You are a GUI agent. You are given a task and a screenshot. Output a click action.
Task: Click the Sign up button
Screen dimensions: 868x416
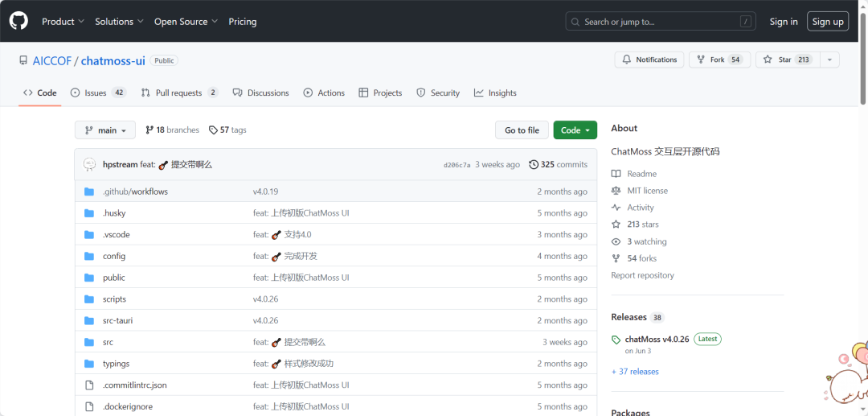[828, 22]
